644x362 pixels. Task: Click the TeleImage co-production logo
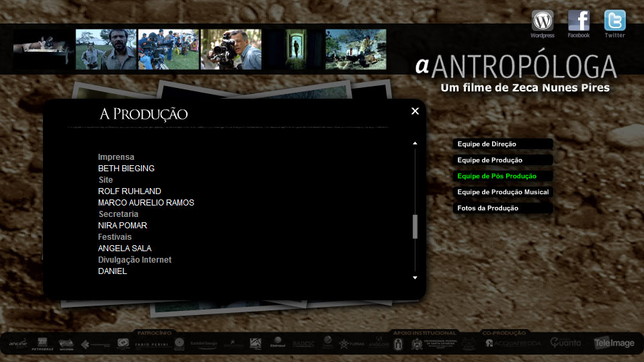614,343
